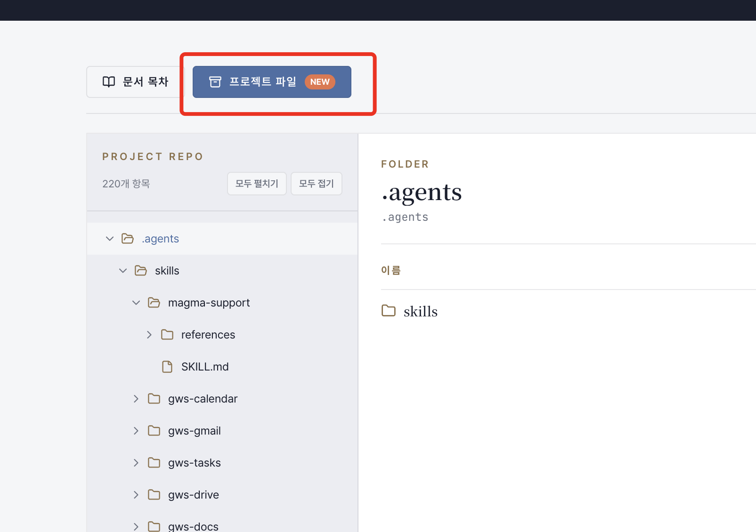Viewport: 756px width, 532px height.
Task: Click the gws-gmail folder icon
Action: click(x=154, y=431)
